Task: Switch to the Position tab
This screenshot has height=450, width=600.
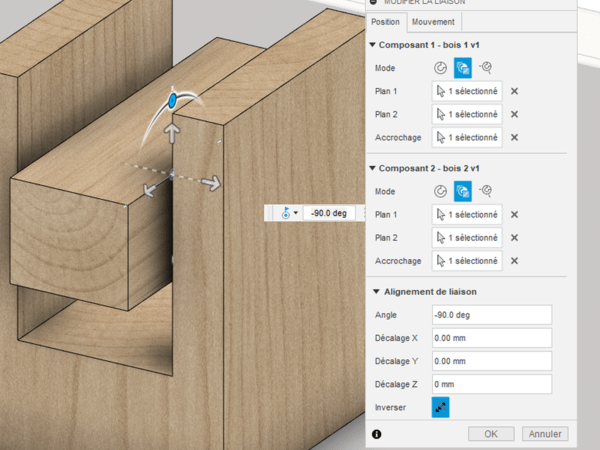Action: click(x=387, y=22)
